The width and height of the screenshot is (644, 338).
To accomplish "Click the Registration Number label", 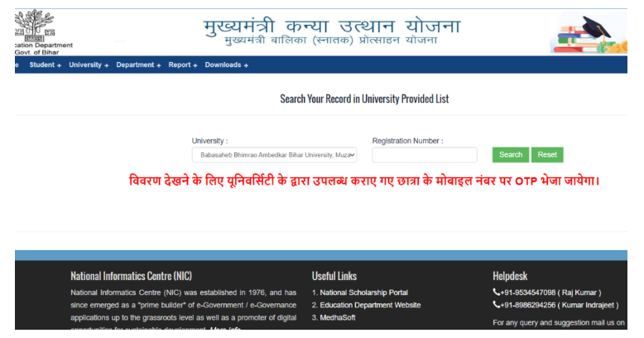I will [407, 141].
